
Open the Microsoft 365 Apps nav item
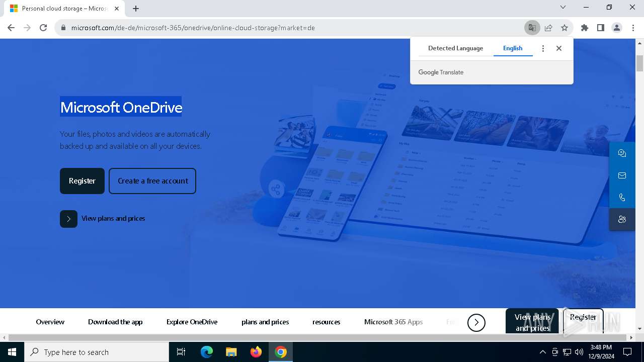[393, 322]
